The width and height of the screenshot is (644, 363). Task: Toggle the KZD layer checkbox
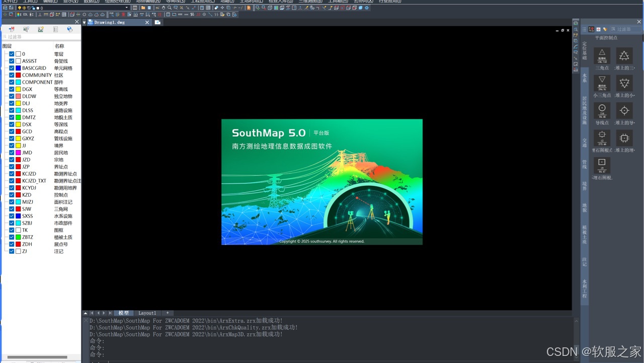click(12, 195)
